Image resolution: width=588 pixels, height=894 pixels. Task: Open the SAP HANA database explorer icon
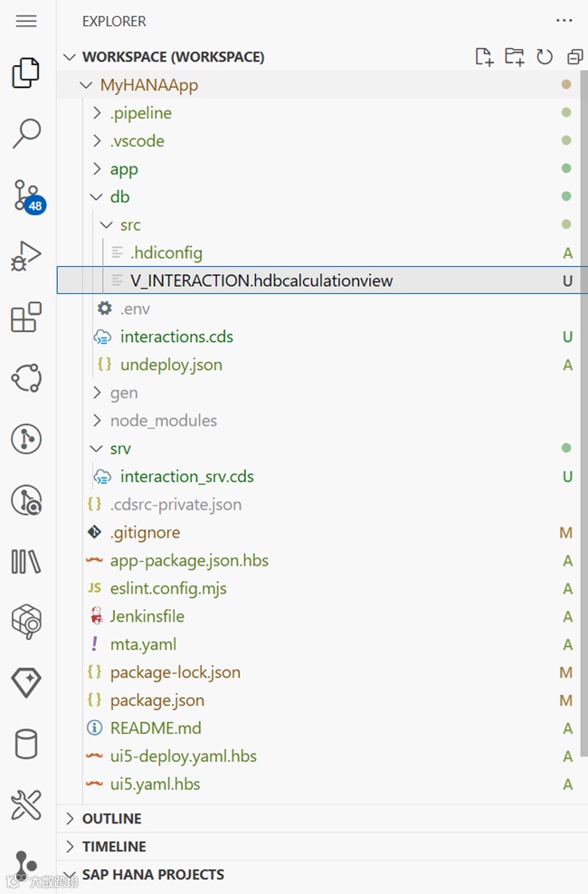point(26,745)
